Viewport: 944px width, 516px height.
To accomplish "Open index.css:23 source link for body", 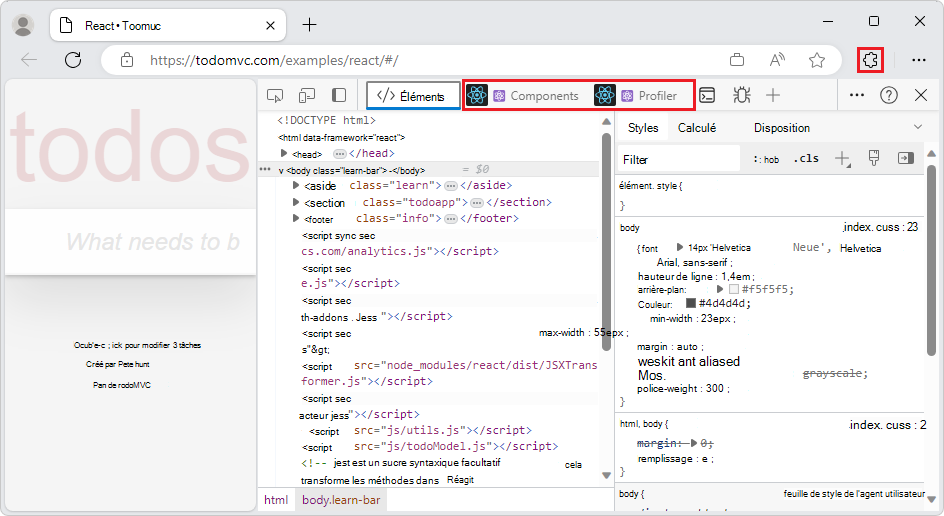I will tap(880, 227).
